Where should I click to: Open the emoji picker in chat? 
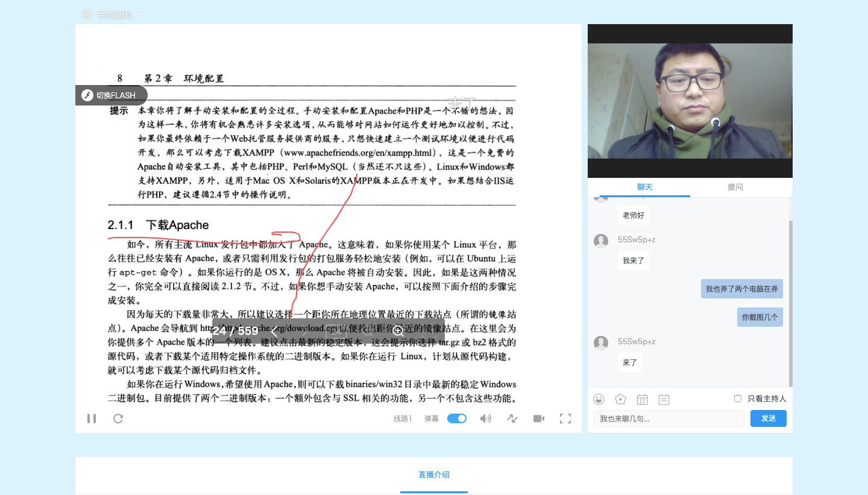[x=599, y=399]
